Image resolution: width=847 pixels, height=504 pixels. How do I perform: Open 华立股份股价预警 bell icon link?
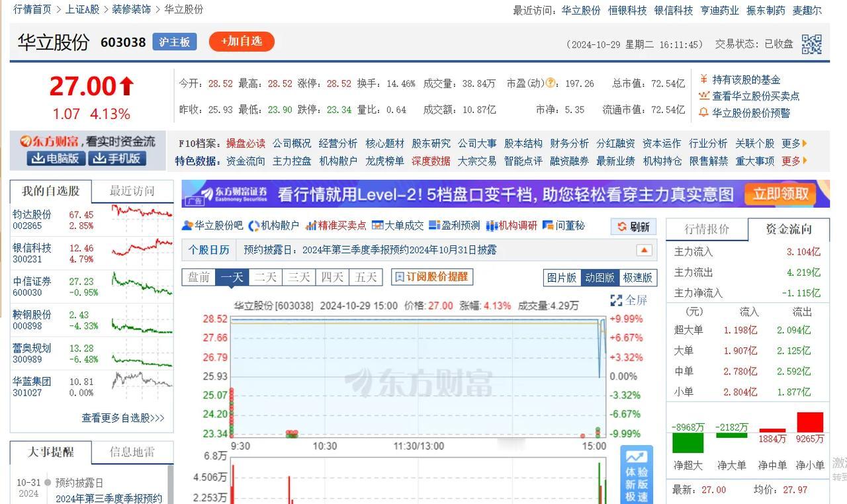[x=704, y=113]
